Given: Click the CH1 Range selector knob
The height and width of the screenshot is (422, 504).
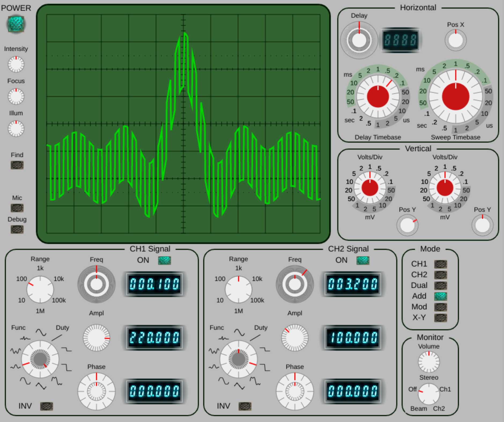Looking at the screenshot, I should pos(40,290).
